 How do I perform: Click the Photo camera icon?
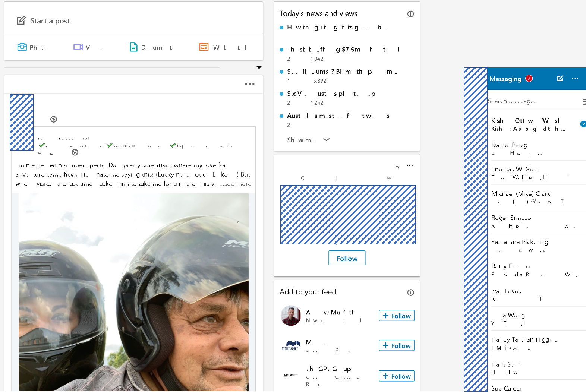pyautogui.click(x=22, y=47)
